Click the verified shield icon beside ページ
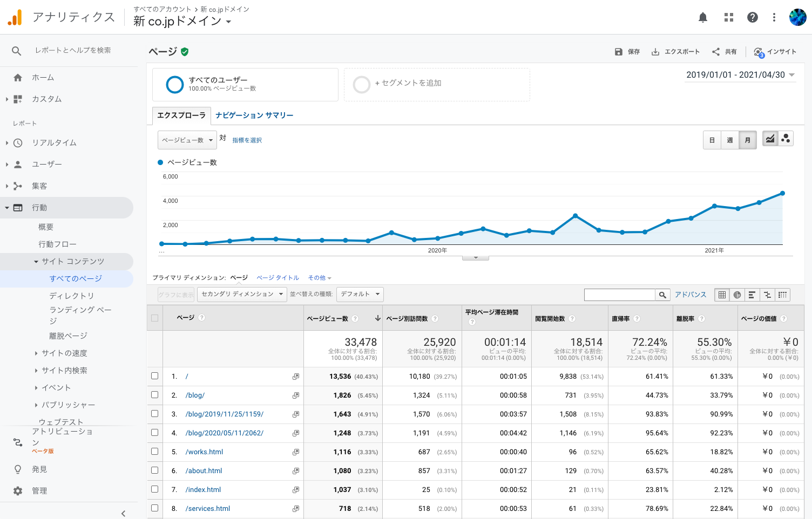The width and height of the screenshot is (812, 519). [x=185, y=52]
